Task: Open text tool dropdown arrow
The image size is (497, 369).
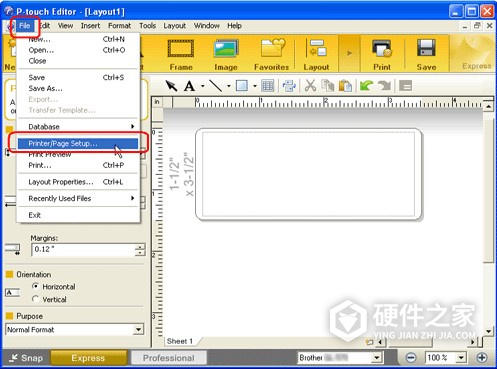Action: [202, 86]
